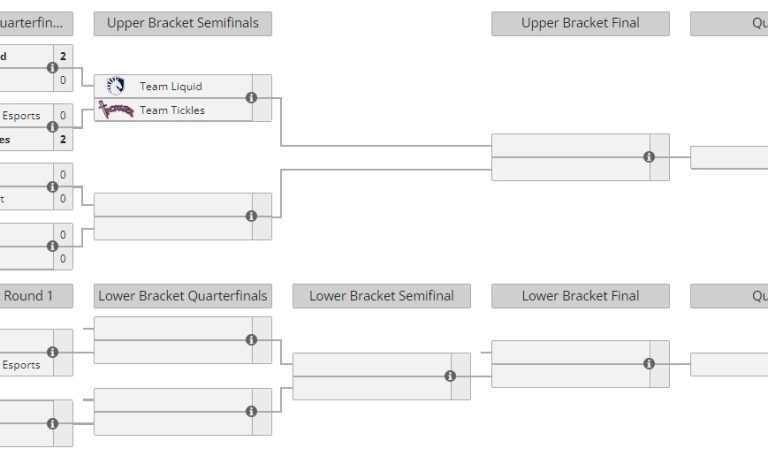The height and width of the screenshot is (456, 768).
Task: Show info for bottom lower bracket Round 1 match
Action: tap(52, 424)
